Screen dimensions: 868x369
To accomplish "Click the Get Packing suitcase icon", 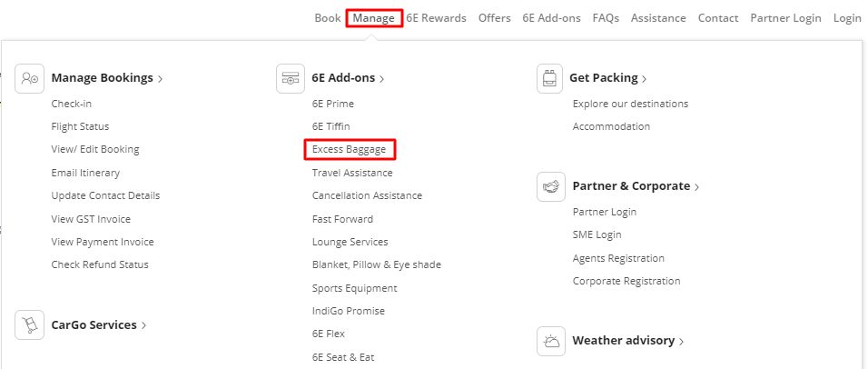I will click(551, 78).
